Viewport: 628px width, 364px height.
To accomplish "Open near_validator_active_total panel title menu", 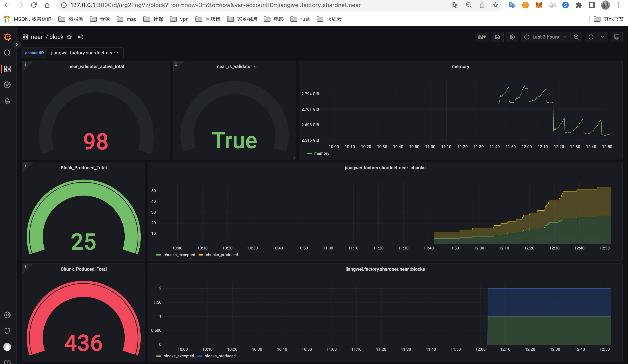I will pyautogui.click(x=96, y=66).
